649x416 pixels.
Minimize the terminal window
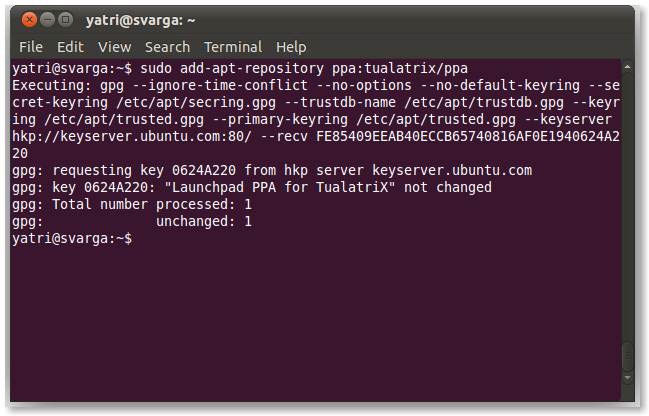pyautogui.click(x=48, y=19)
